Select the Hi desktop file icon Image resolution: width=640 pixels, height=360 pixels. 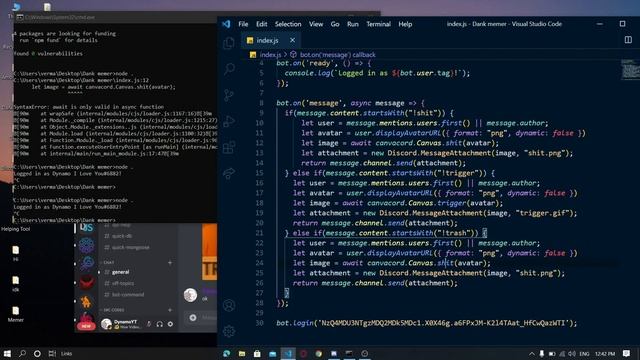click(x=16, y=253)
